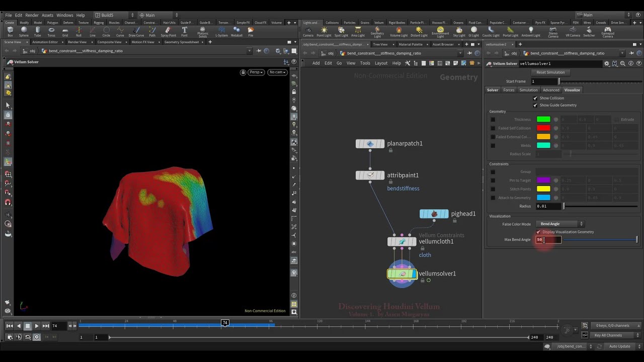Add an Area Light from the shelf
Screen dimensions: 644x362
tap(358, 32)
